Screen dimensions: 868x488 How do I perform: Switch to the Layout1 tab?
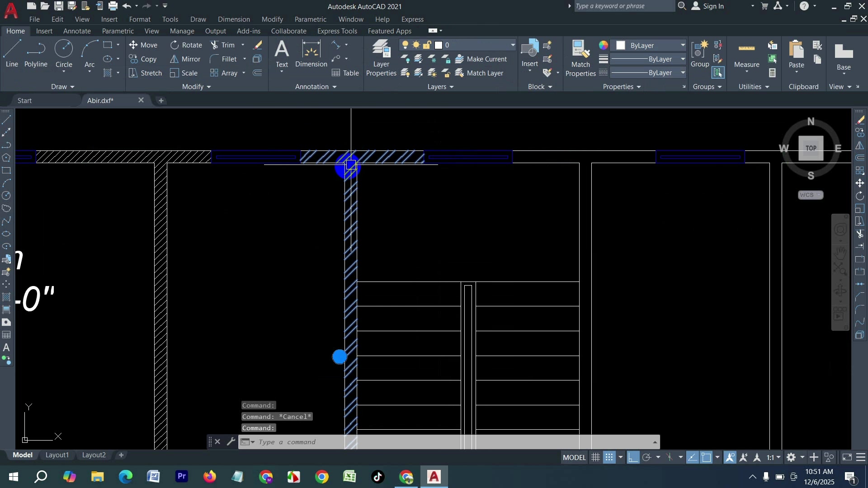57,455
